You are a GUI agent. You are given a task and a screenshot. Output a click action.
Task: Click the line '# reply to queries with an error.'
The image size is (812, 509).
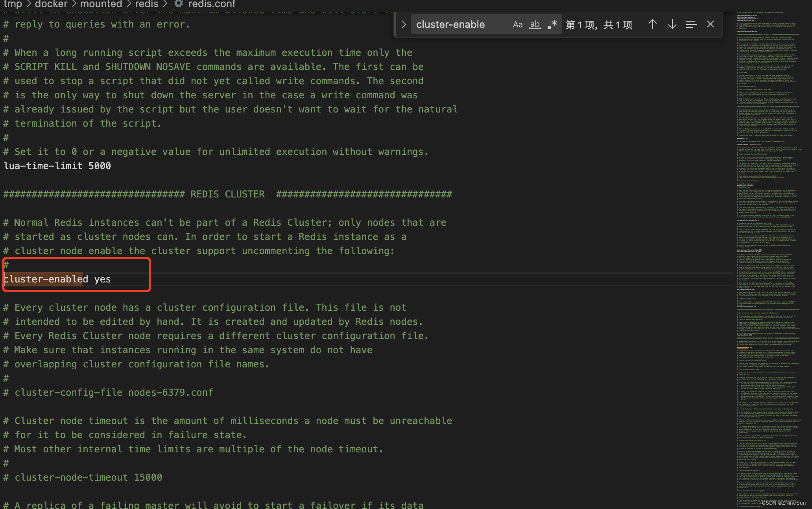[x=97, y=24]
